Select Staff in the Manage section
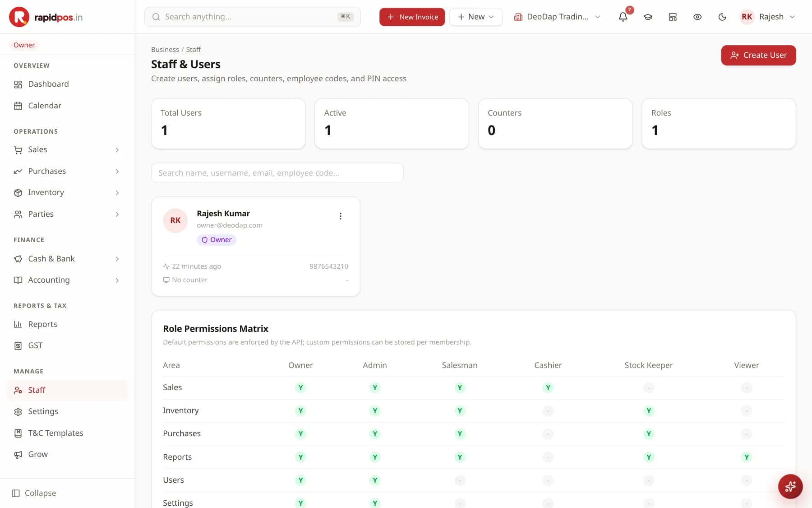The height and width of the screenshot is (508, 812). click(x=68, y=390)
